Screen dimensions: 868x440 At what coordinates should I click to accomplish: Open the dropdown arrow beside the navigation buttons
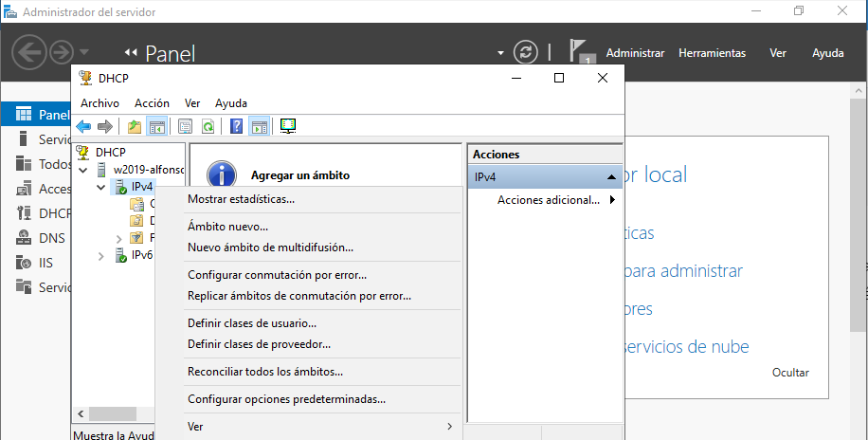[84, 52]
